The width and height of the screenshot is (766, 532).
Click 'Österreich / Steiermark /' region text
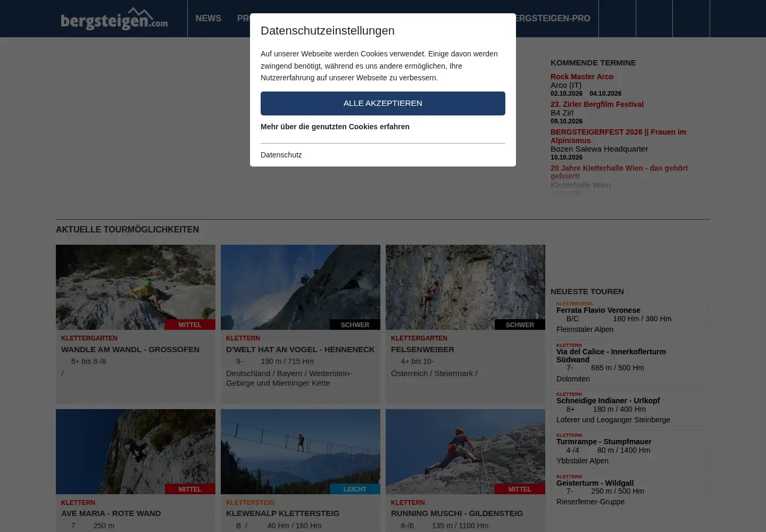434,373
